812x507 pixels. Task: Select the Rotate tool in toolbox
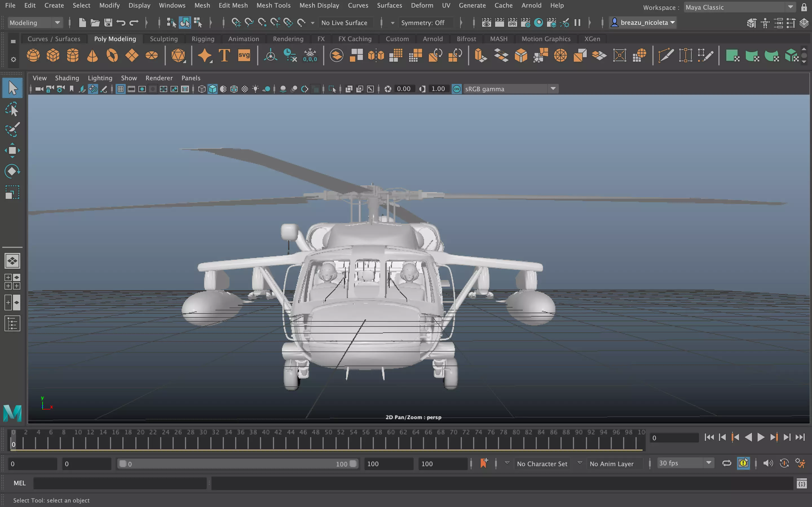pos(12,171)
